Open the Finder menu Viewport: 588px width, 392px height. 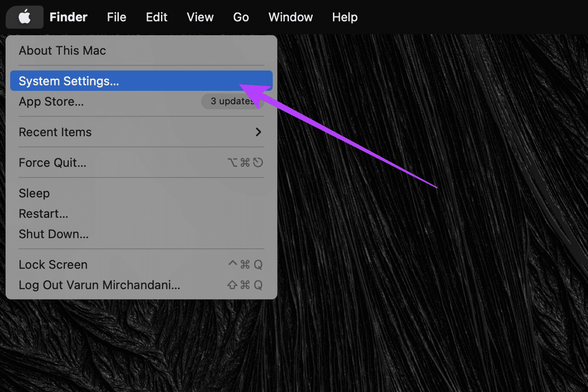click(68, 17)
